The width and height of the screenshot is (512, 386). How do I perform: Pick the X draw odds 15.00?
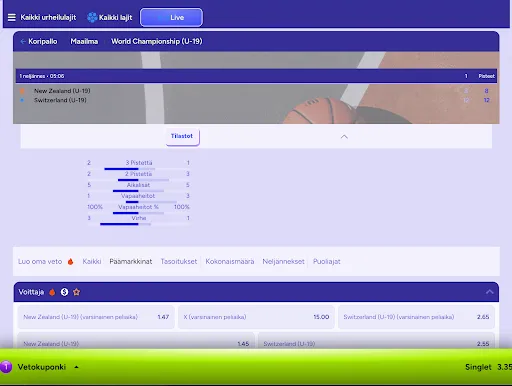pyautogui.click(x=256, y=317)
